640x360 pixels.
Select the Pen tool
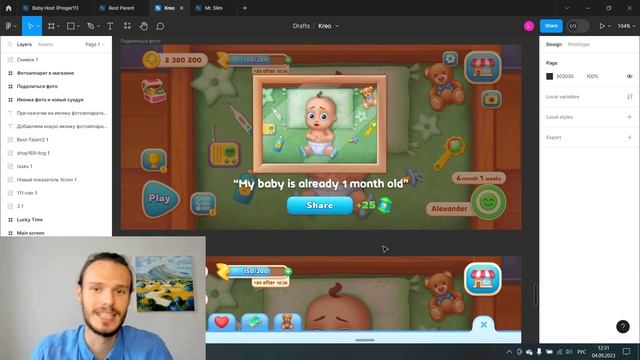click(x=91, y=26)
